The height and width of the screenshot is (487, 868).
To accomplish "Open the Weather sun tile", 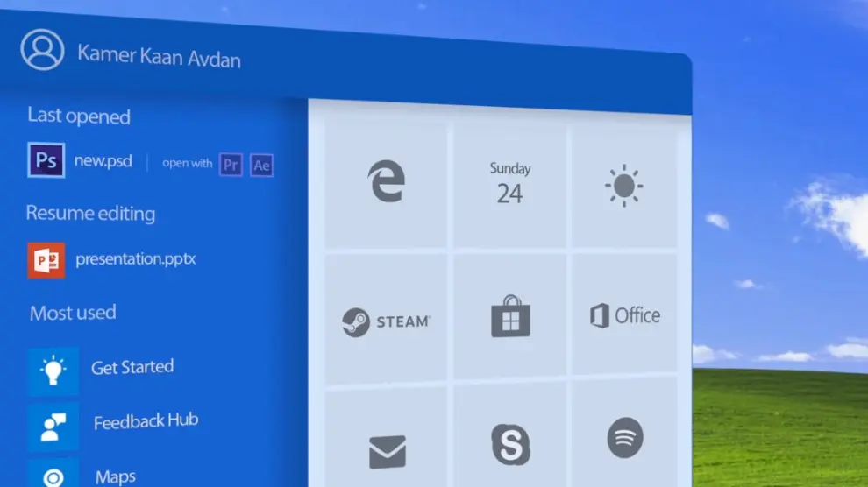I will 623,186.
